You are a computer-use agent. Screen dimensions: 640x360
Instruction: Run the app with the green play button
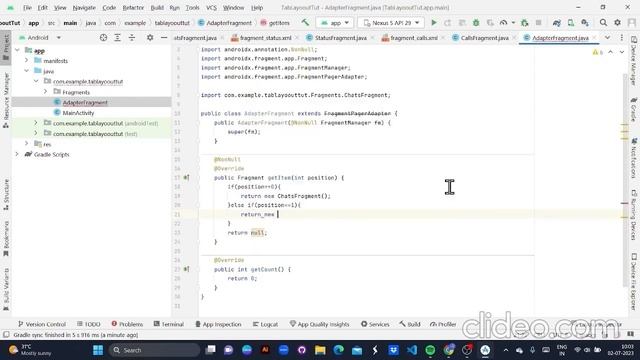click(434, 23)
